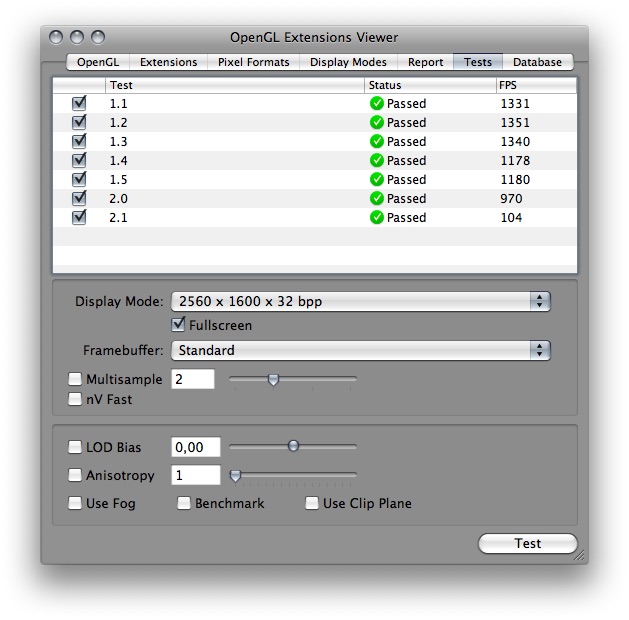Select the Tests tab
The height and width of the screenshot is (620, 629).
[478, 62]
